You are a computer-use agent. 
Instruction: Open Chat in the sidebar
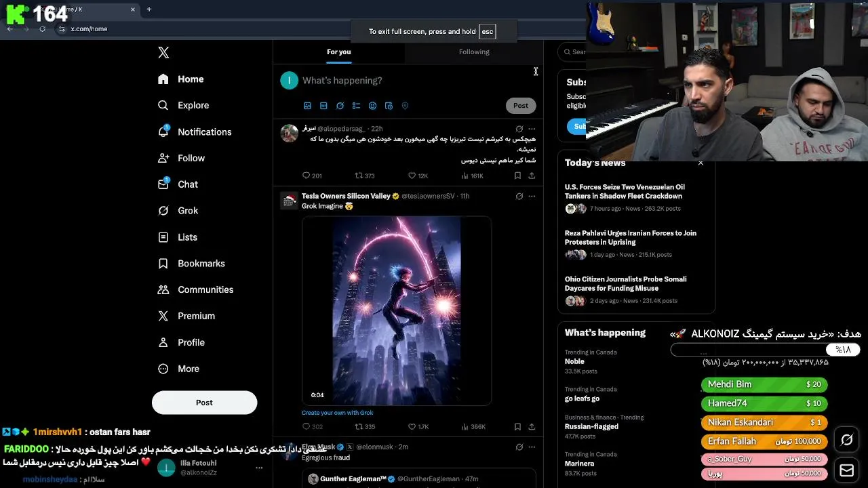point(178,184)
